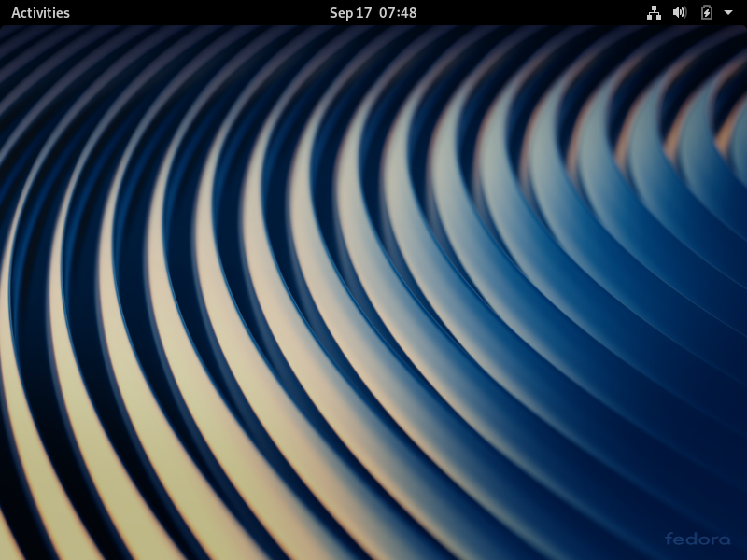
Task: Open the Activities overview
Action: click(x=40, y=13)
